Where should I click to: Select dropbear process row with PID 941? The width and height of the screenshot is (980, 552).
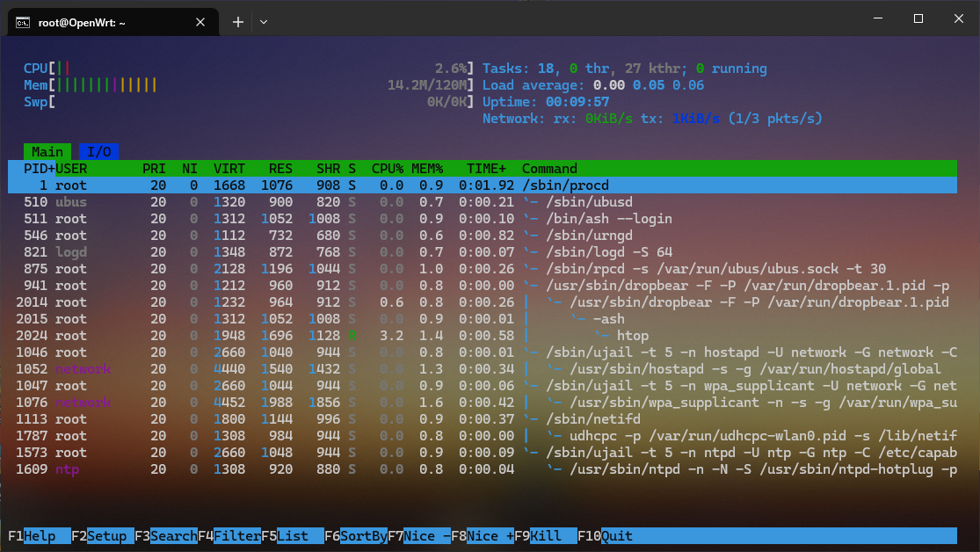483,286
